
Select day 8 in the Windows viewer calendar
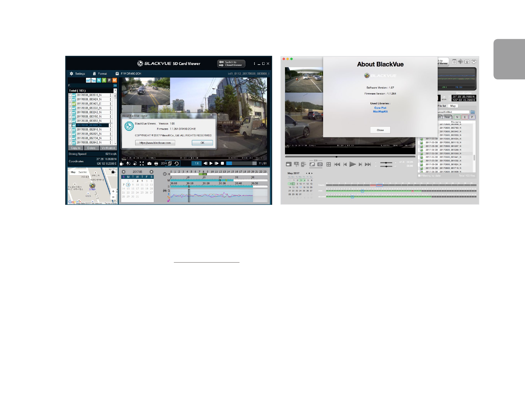(128, 185)
